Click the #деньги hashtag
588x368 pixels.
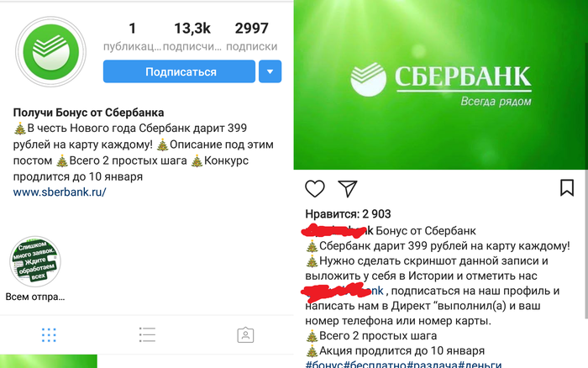(480, 365)
